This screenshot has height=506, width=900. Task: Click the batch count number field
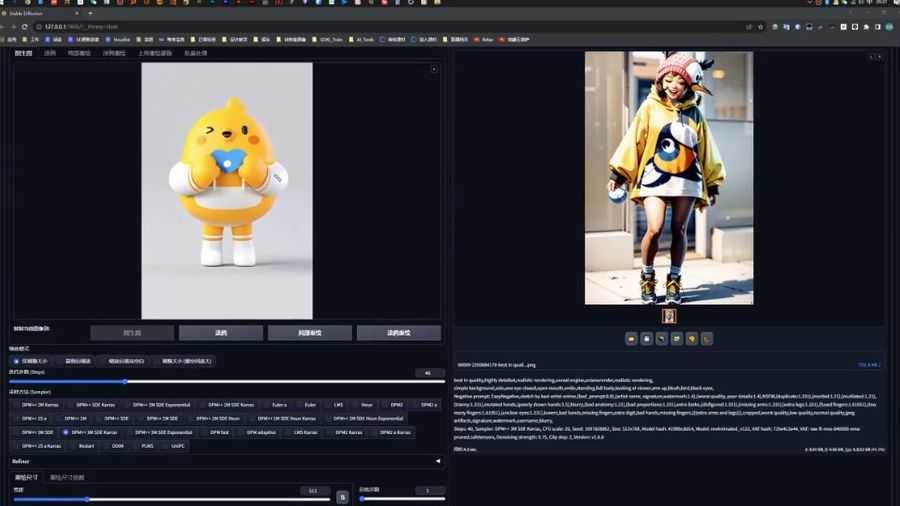point(430,491)
